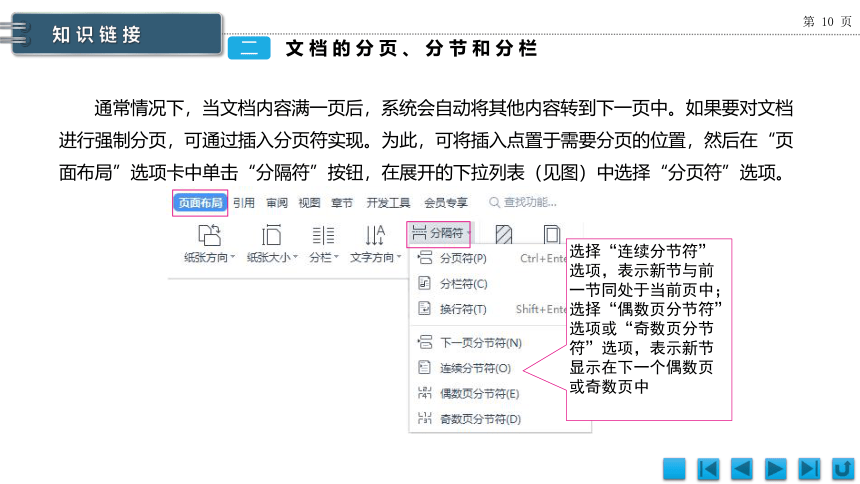Click the 分栏 columns icon

(x=323, y=235)
